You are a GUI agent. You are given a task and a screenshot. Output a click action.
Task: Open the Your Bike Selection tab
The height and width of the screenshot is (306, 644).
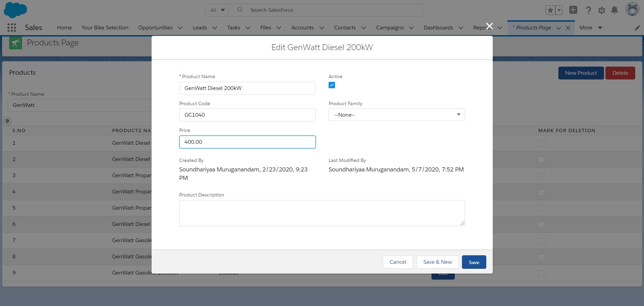tap(105, 28)
